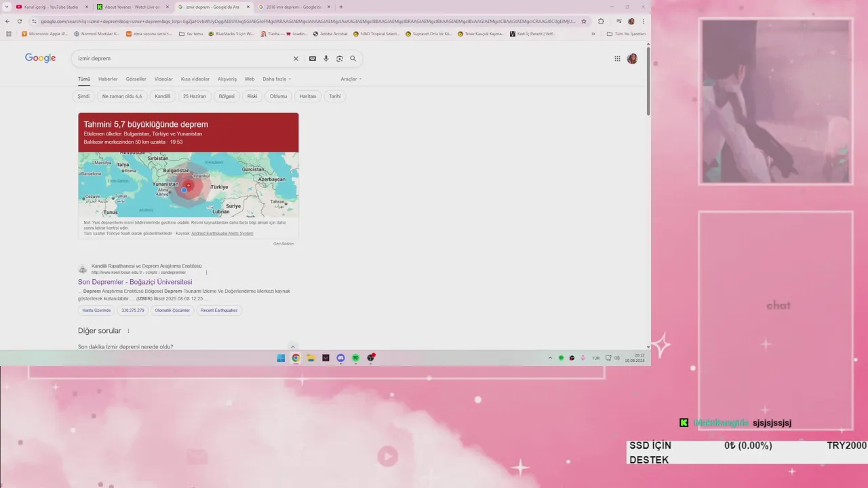This screenshot has width=868, height=488.
Task: Open Chrome from the taskbar
Action: [x=296, y=358]
